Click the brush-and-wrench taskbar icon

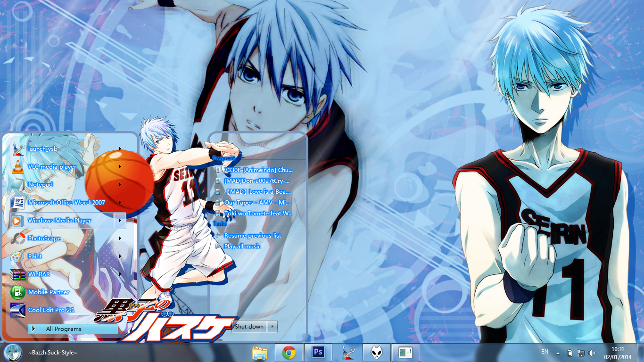click(x=347, y=353)
